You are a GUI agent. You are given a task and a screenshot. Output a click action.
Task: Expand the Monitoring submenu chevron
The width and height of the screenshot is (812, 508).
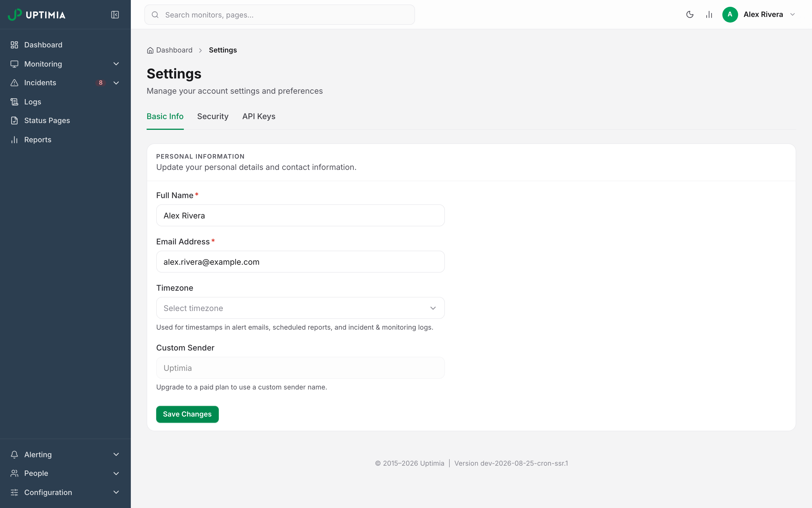coord(116,64)
